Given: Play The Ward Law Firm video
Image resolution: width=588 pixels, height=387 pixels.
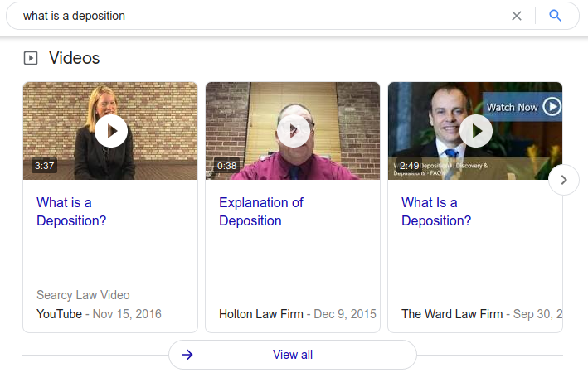Looking at the screenshot, I should [x=475, y=131].
